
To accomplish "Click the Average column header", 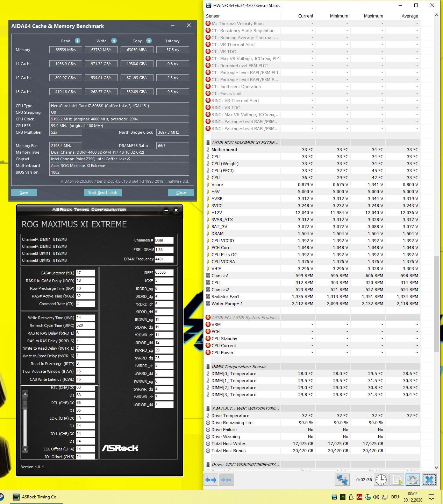I will click(x=403, y=16).
